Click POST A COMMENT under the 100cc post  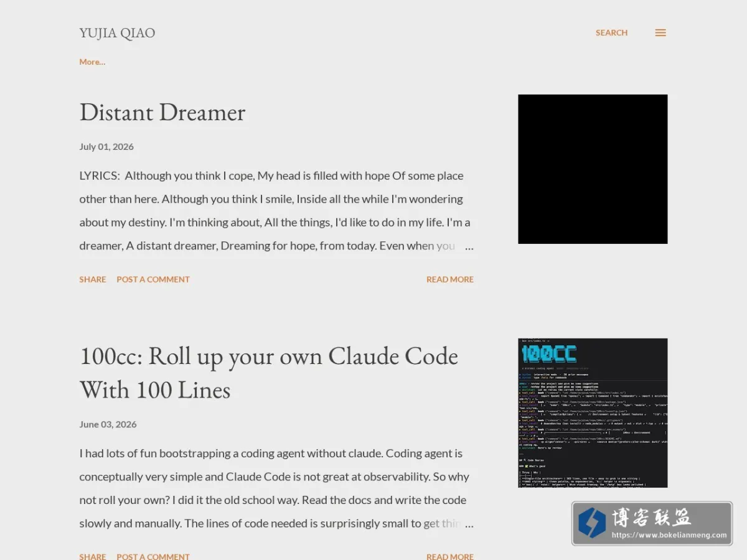click(x=153, y=556)
